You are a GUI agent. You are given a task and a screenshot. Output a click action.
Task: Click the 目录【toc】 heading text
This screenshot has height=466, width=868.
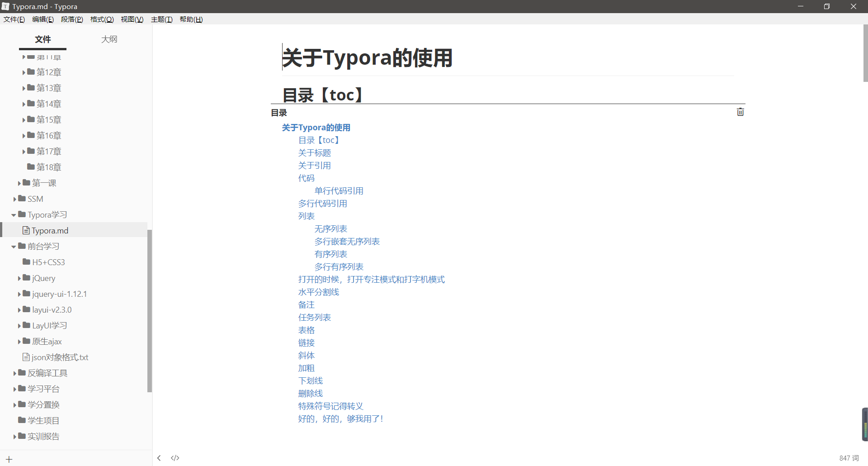coord(323,95)
